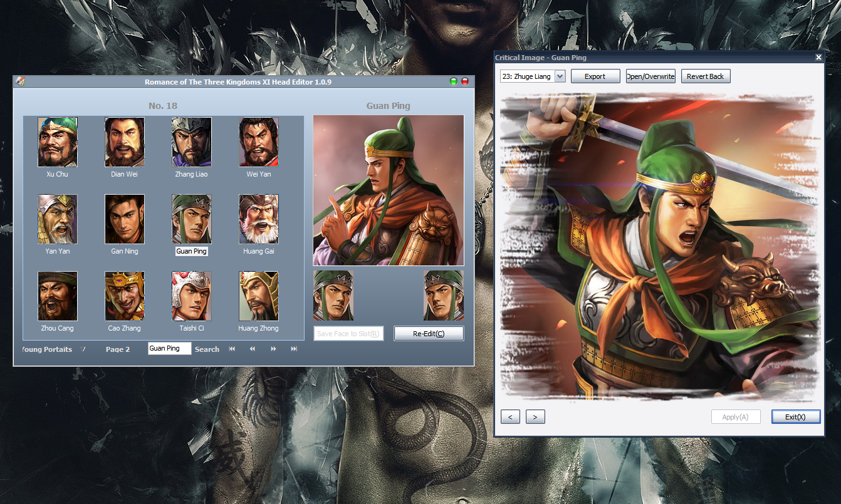Jump to last page of portraits

pyautogui.click(x=294, y=349)
